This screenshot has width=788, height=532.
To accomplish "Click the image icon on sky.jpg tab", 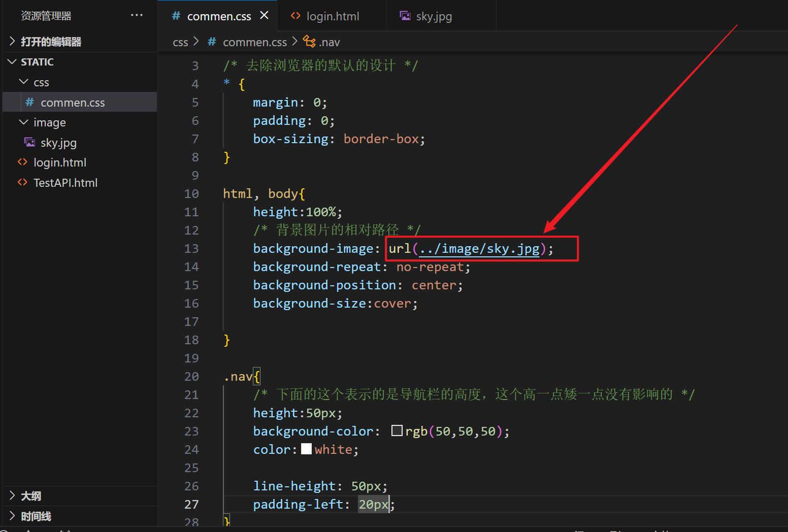I will pos(405,16).
